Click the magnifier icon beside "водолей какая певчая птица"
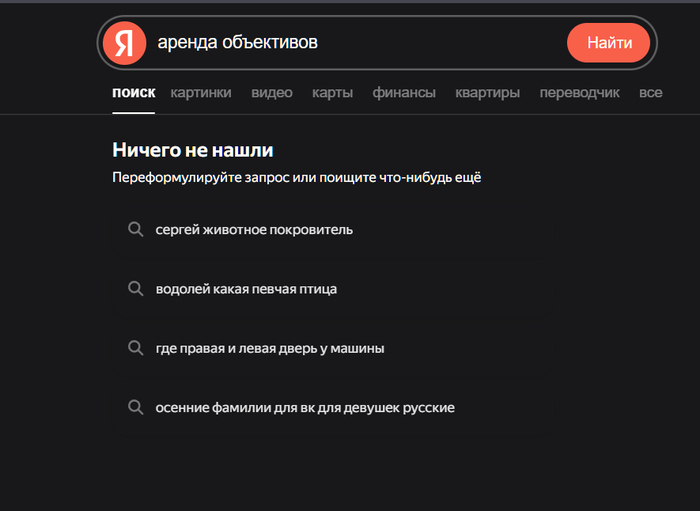 pos(136,289)
